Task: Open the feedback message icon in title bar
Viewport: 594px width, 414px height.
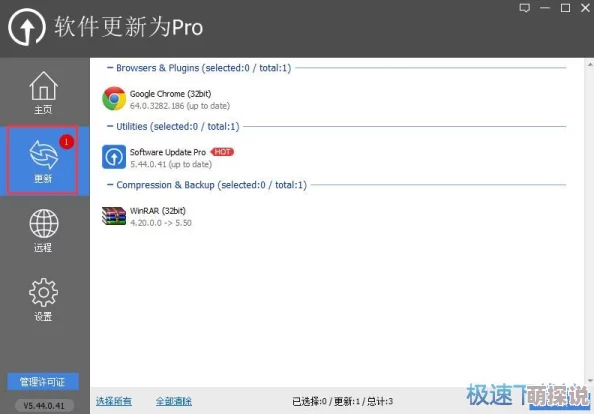Action: tap(525, 8)
